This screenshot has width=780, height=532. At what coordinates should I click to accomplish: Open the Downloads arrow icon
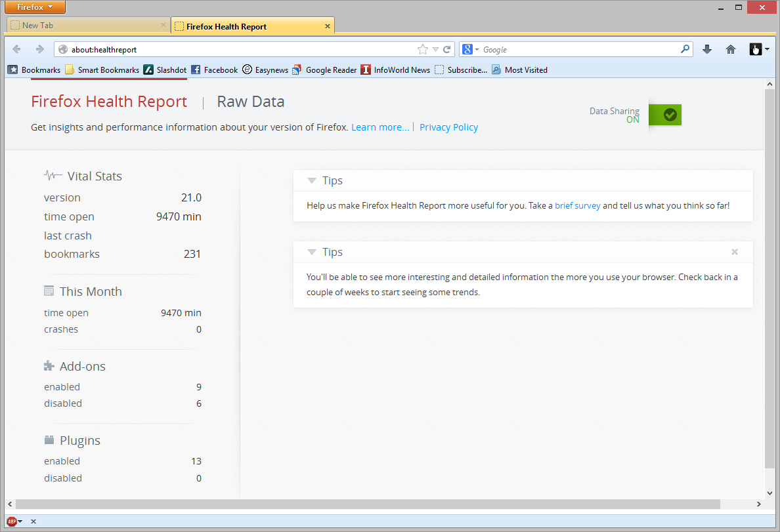(x=707, y=49)
